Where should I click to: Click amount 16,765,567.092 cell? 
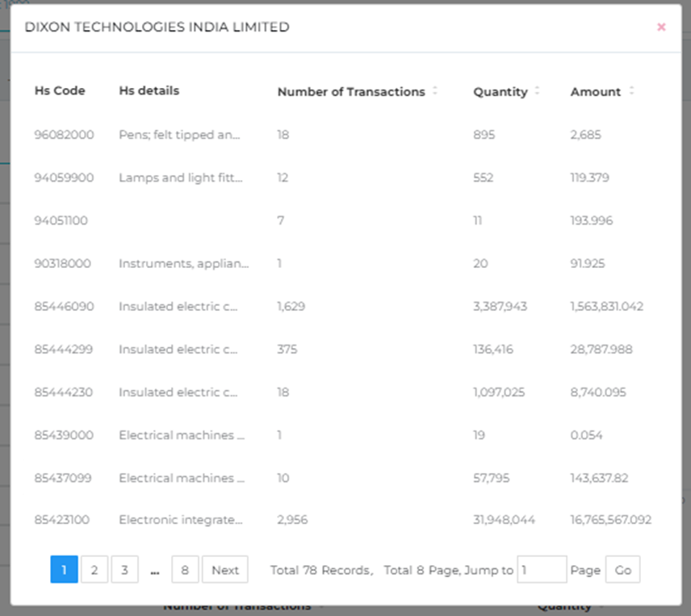(x=610, y=521)
